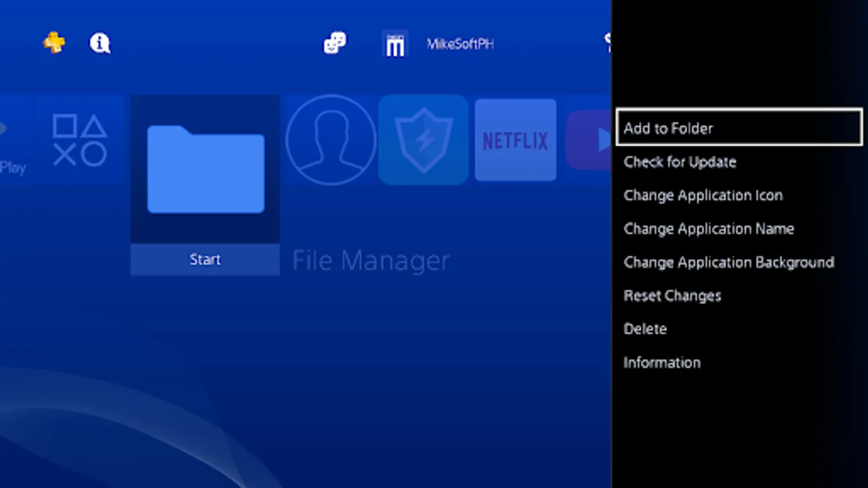Choose Change Application Background

729,262
